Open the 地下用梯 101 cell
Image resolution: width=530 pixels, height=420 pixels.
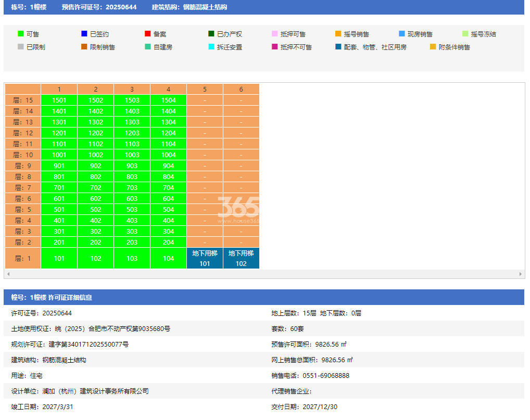[205, 258]
